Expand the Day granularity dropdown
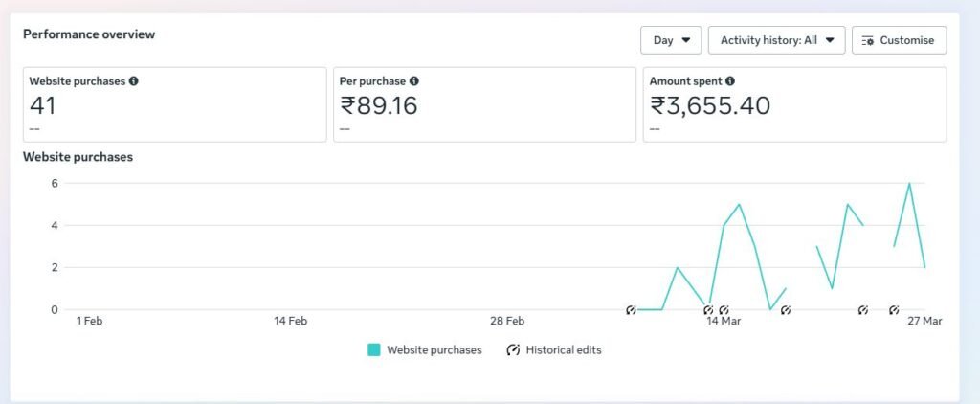This screenshot has width=980, height=404. tap(671, 40)
